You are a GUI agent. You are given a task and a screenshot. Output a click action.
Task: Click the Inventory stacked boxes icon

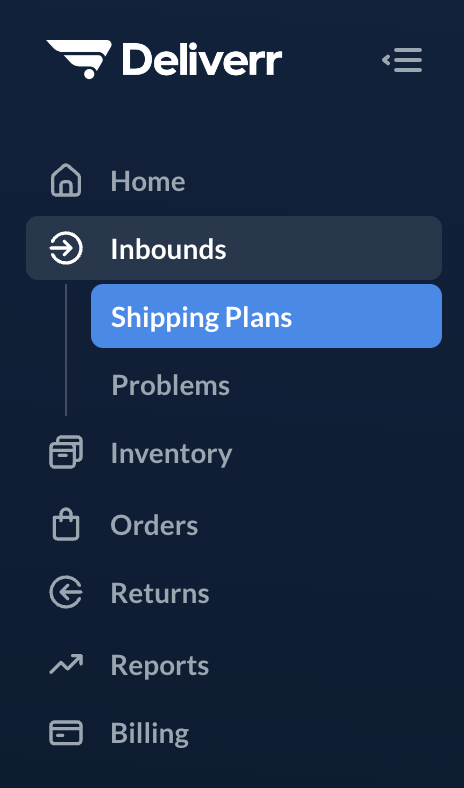pyautogui.click(x=66, y=452)
